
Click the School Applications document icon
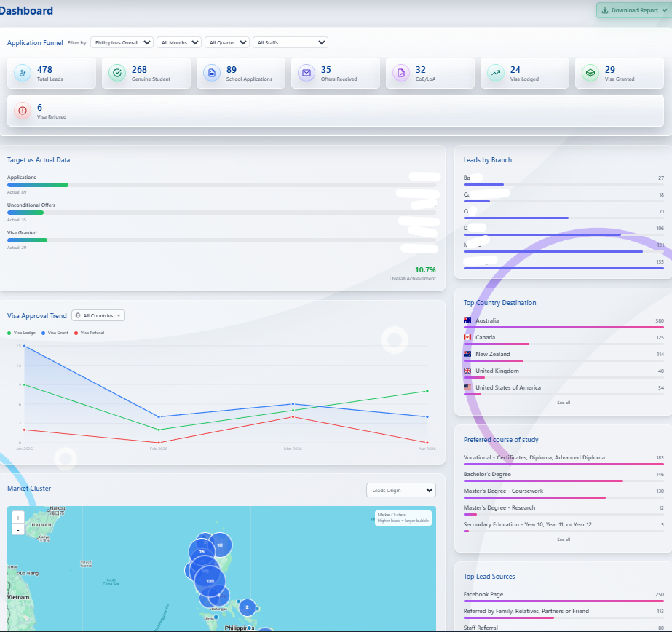(x=211, y=73)
